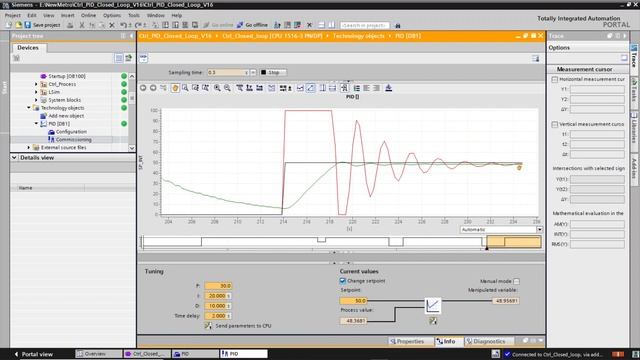Click the icon in the Trace options bar
Screen dimensions: 640x360
[624, 58]
